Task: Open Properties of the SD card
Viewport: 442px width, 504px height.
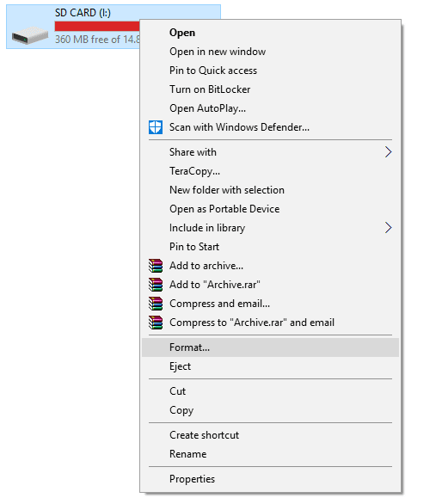Action: tap(270, 479)
